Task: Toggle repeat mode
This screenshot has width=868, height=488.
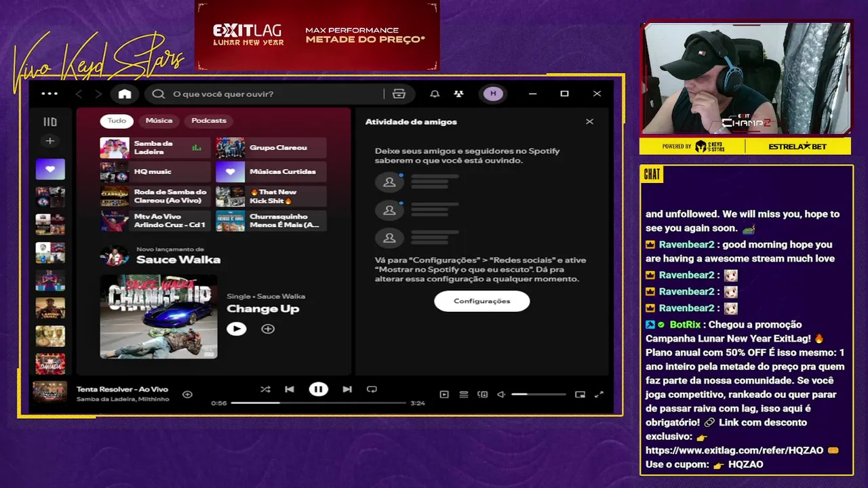Action: coord(372,389)
